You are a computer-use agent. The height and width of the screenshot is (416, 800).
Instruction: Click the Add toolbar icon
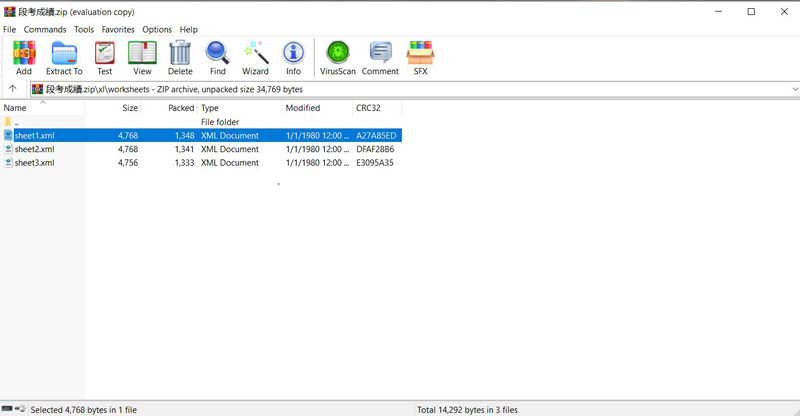tap(23, 58)
